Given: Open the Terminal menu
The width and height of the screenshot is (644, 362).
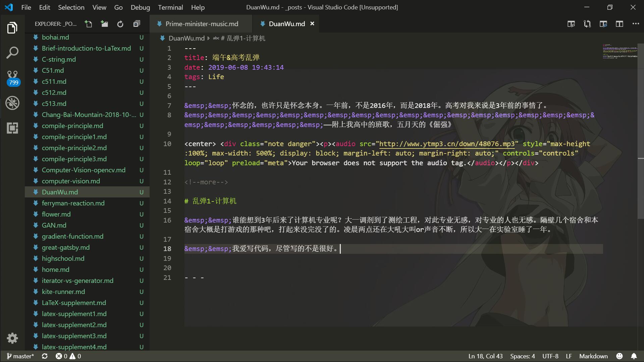Looking at the screenshot, I should pos(170,7).
